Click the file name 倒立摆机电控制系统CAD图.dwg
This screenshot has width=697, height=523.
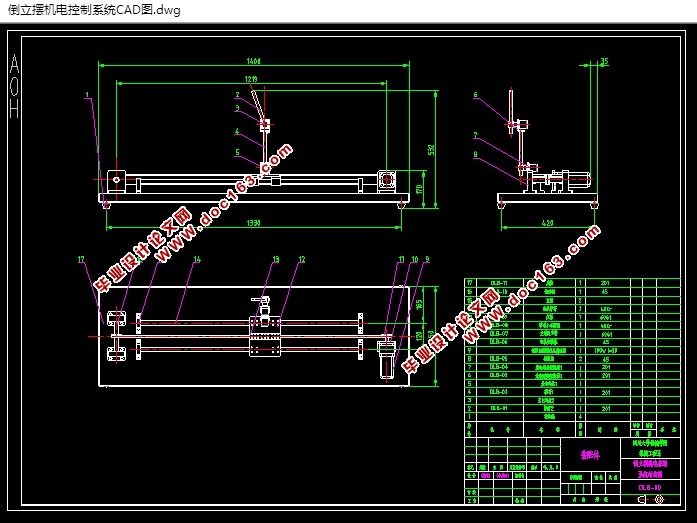pos(94,10)
